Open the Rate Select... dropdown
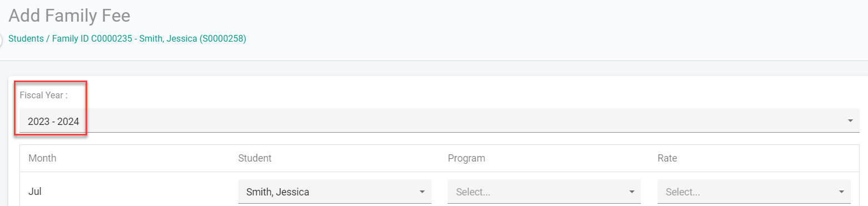Screen dimensions: 868x206 [x=754, y=192]
